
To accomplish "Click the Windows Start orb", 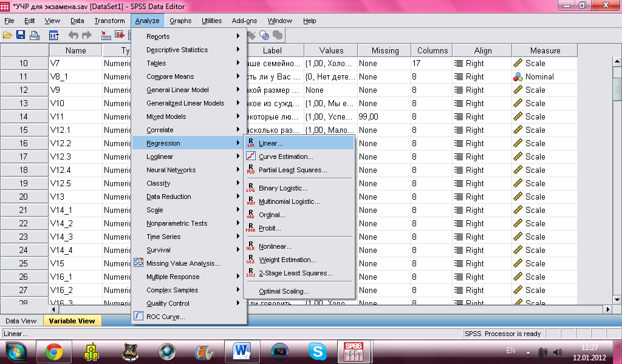I will point(16,352).
